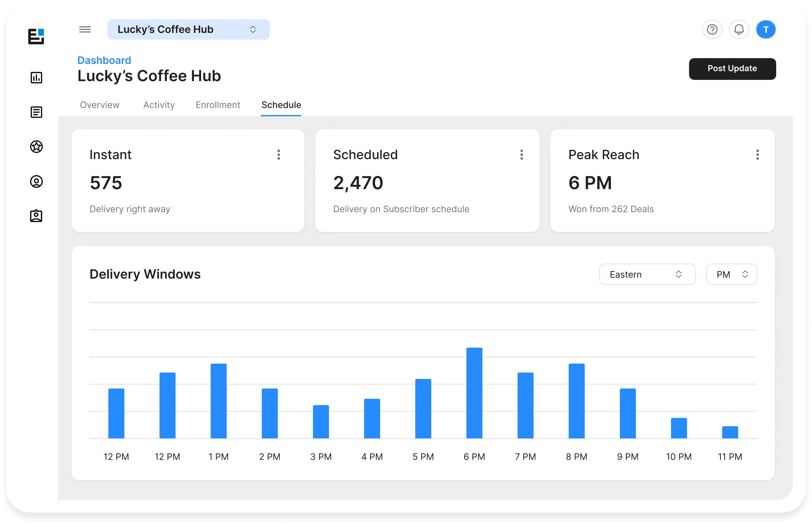
Task: Open the user profile circle sidebar icon
Action: click(36, 181)
